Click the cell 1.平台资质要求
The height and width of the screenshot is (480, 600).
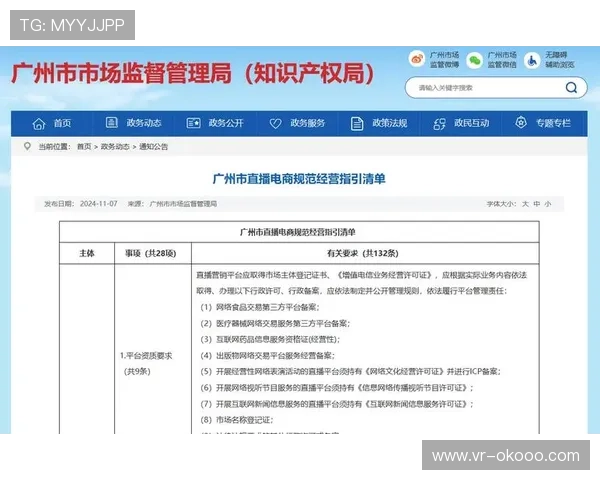[146, 356]
